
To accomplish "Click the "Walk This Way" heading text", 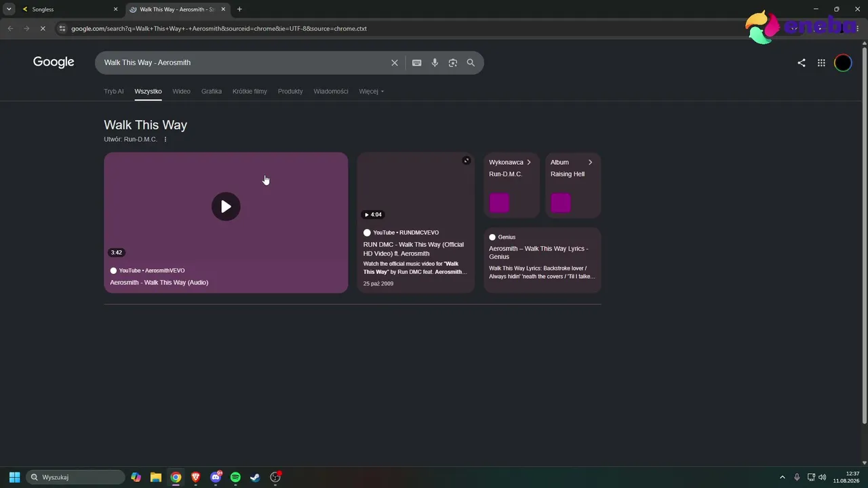I will click(145, 125).
